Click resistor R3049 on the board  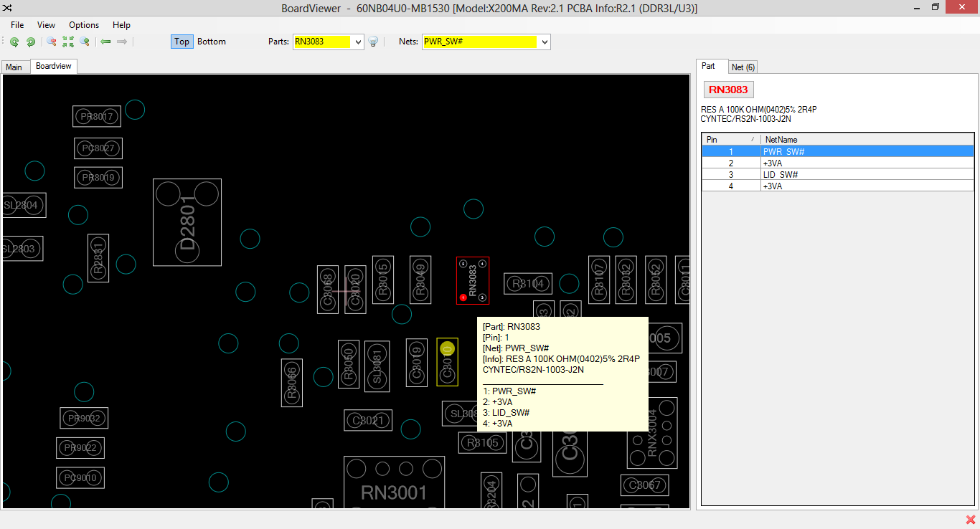point(420,280)
